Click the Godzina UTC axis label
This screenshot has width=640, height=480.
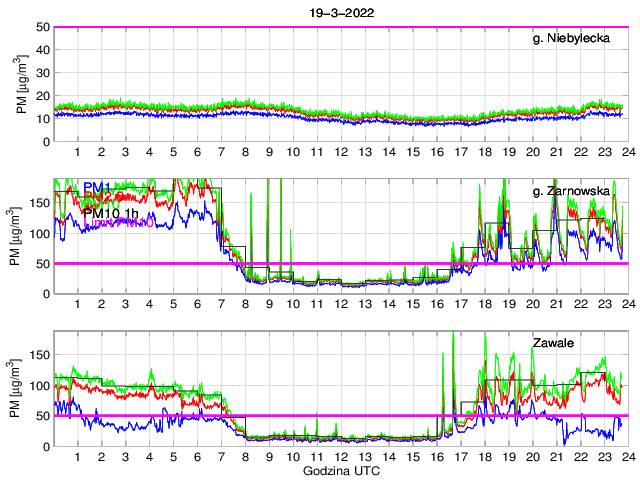tap(340, 469)
